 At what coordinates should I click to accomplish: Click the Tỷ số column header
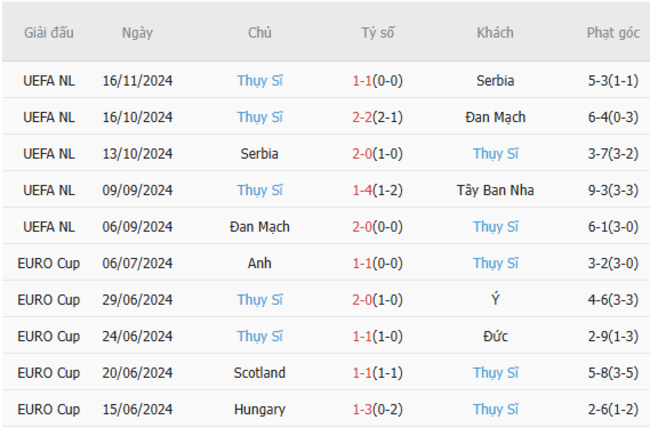pyautogui.click(x=378, y=33)
